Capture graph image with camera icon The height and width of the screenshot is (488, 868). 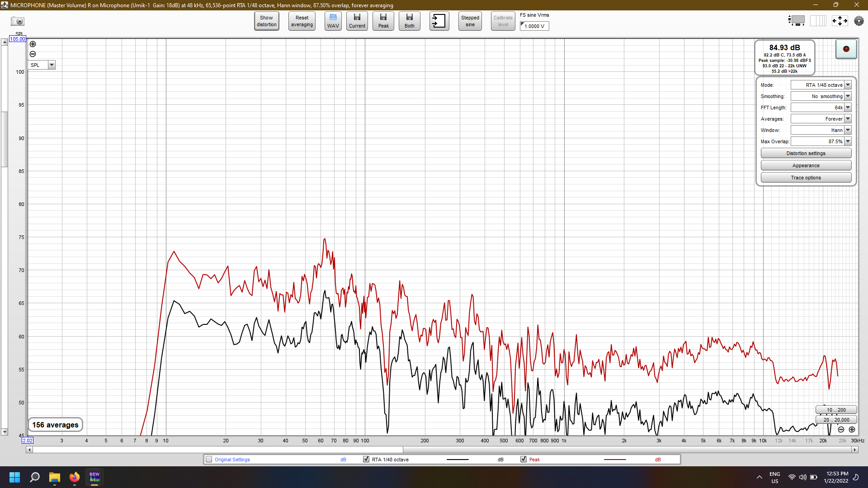click(18, 21)
